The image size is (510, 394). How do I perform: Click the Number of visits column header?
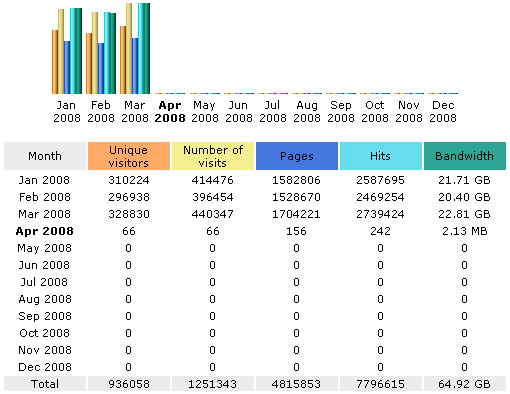point(213,156)
